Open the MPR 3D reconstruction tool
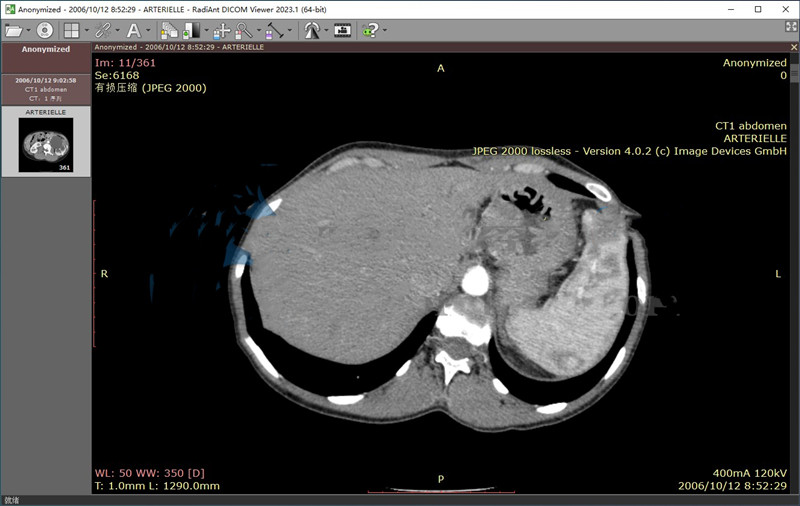This screenshot has height=506, width=800. (x=312, y=31)
